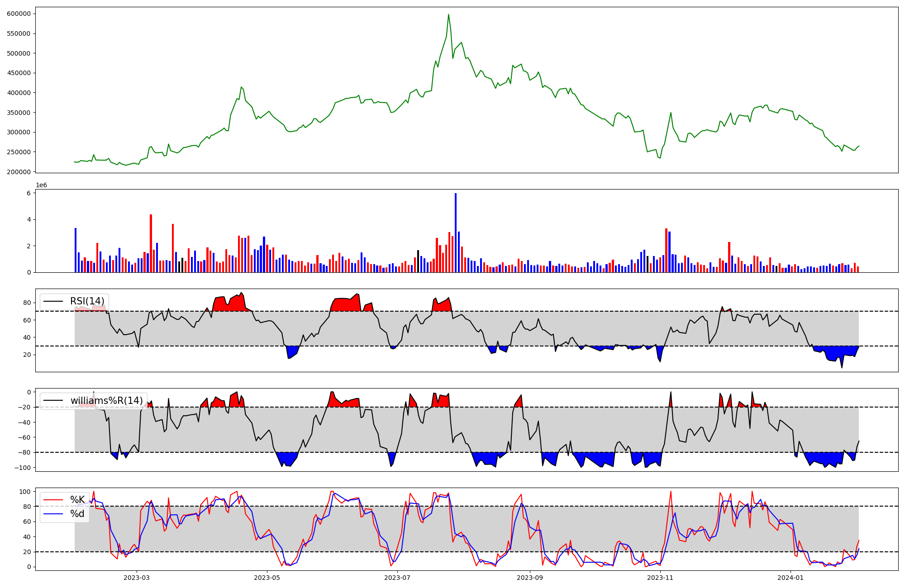Click the tallest blue volume bar

click(x=456, y=232)
